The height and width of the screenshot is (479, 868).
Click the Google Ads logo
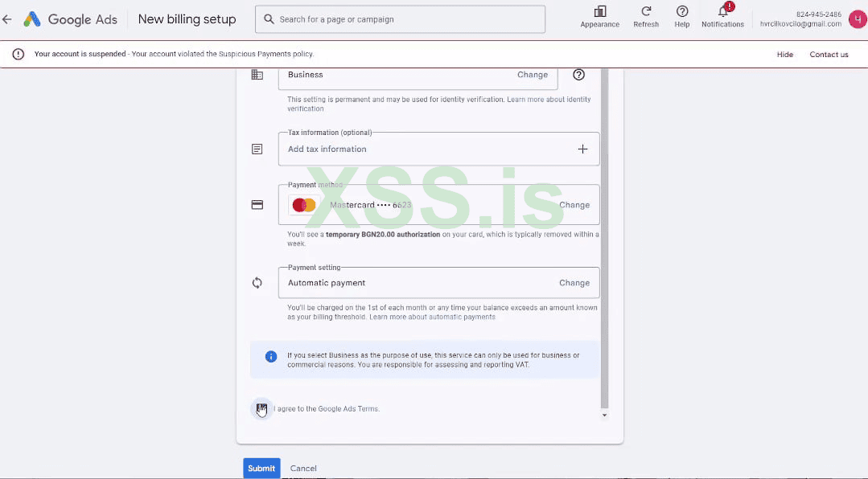[70, 19]
